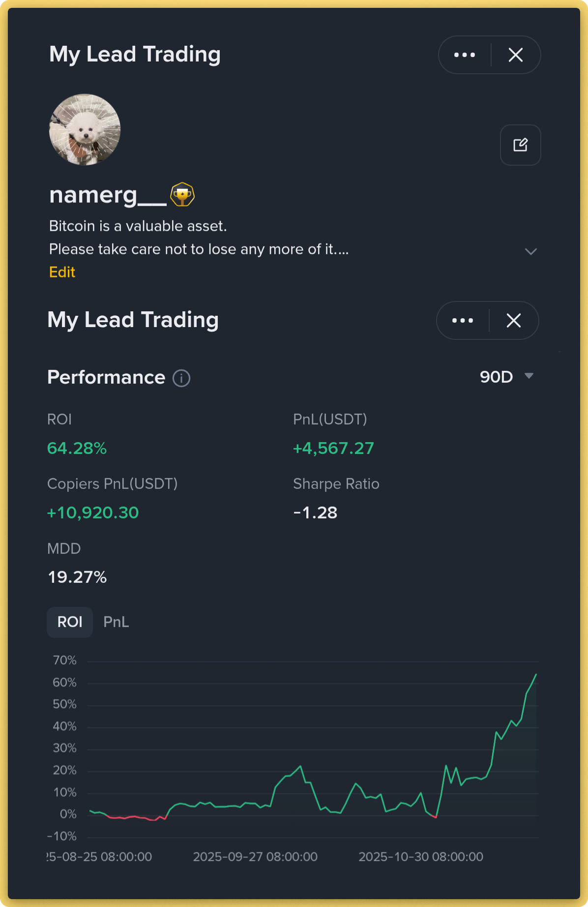Screen dimensions: 588x907
Task: Click the Sharpe Ratio -1.28 value
Action: 315,513
